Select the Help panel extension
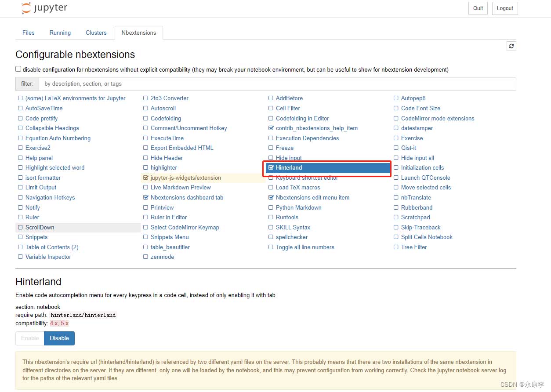This screenshot has width=551, height=392. tap(39, 158)
